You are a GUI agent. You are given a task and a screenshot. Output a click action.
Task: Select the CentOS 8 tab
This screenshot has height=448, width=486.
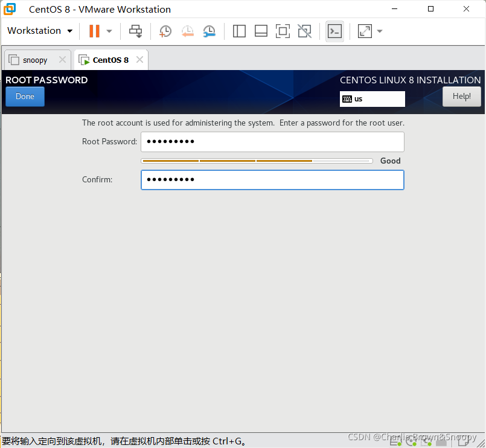coord(110,60)
